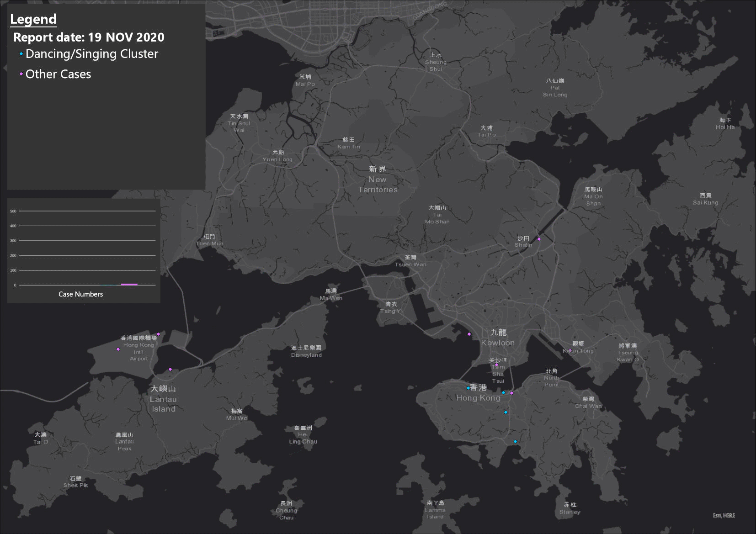This screenshot has height=534, width=756.
Task: Select cyan marker left of Hong Kong characters
Action: 468,388
